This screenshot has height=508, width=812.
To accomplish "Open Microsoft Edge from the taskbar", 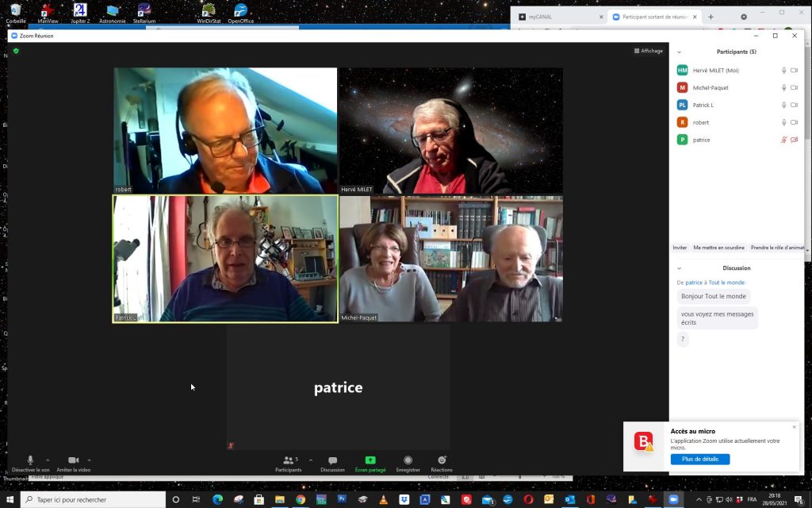I will click(x=217, y=500).
